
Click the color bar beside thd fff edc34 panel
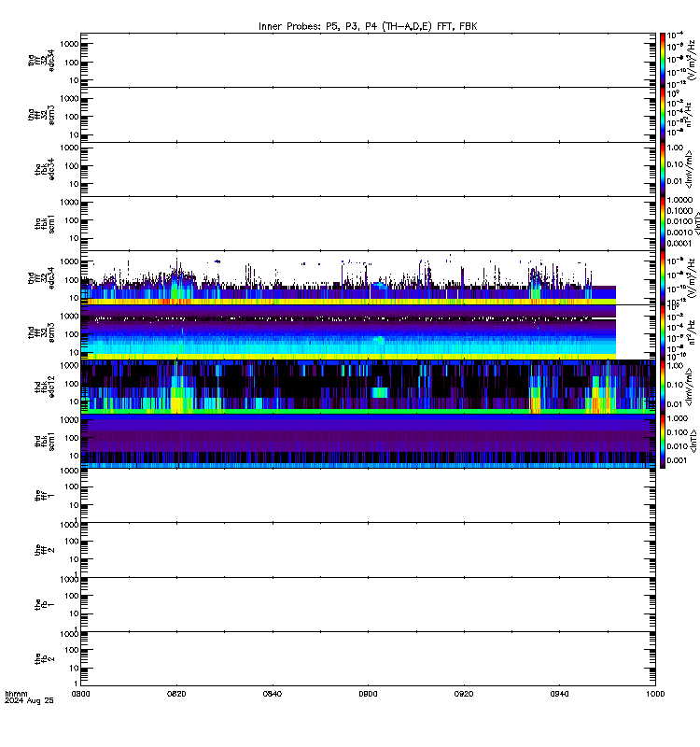(x=663, y=277)
